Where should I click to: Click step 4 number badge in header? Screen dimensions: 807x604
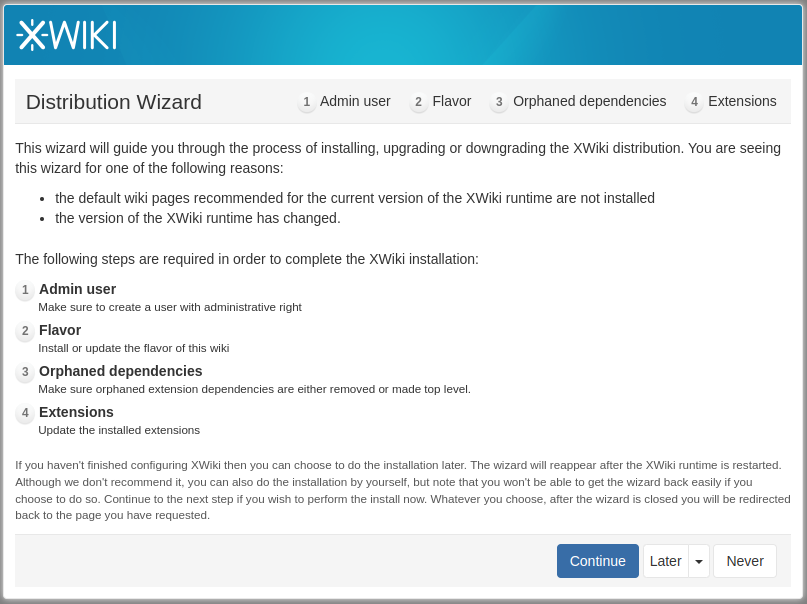[x=694, y=102]
